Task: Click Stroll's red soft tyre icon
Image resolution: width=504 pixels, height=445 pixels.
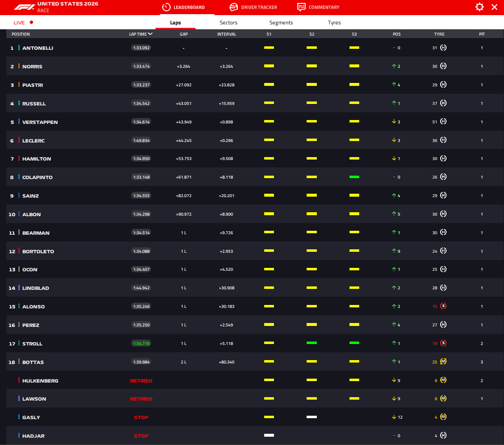Action: click(x=443, y=343)
